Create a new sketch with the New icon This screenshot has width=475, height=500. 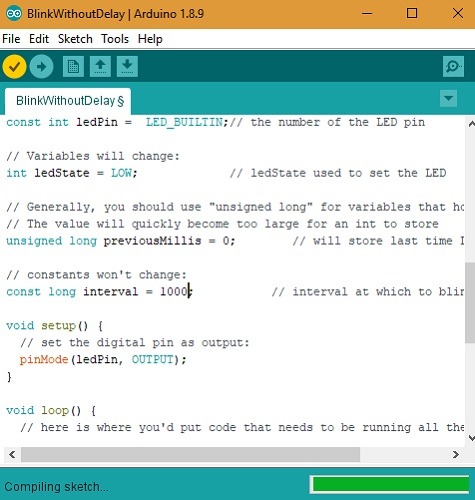(x=73, y=67)
